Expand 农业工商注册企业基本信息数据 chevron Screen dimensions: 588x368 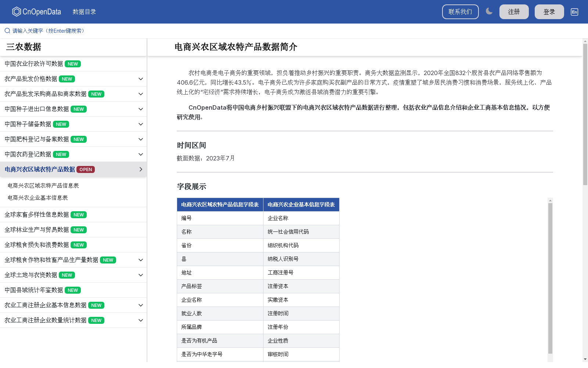[140, 305]
